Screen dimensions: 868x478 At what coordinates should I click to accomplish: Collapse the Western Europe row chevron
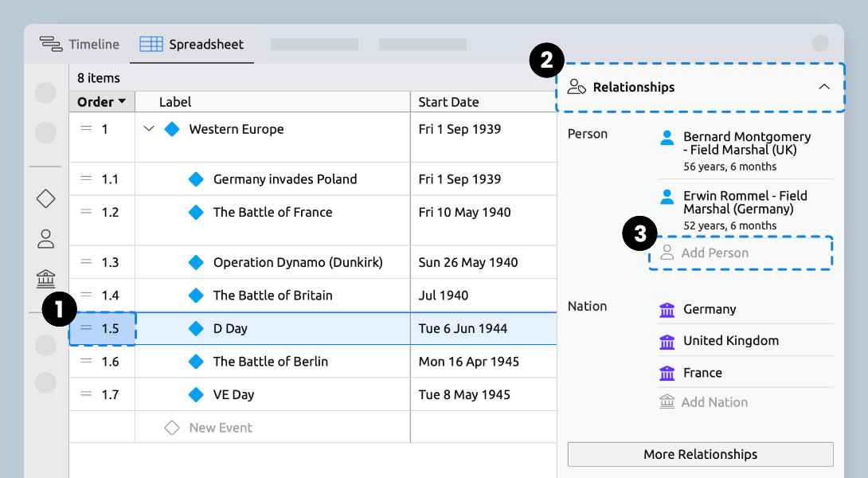(148, 129)
